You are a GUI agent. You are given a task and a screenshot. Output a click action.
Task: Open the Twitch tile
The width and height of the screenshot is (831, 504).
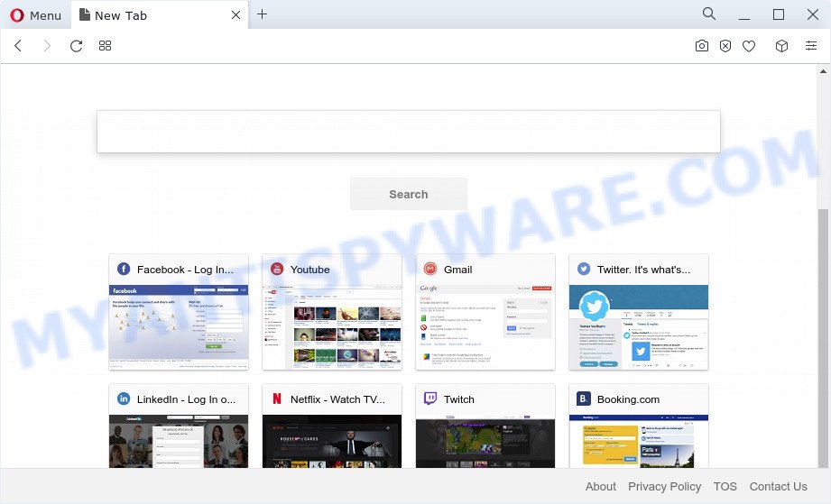[x=485, y=426]
